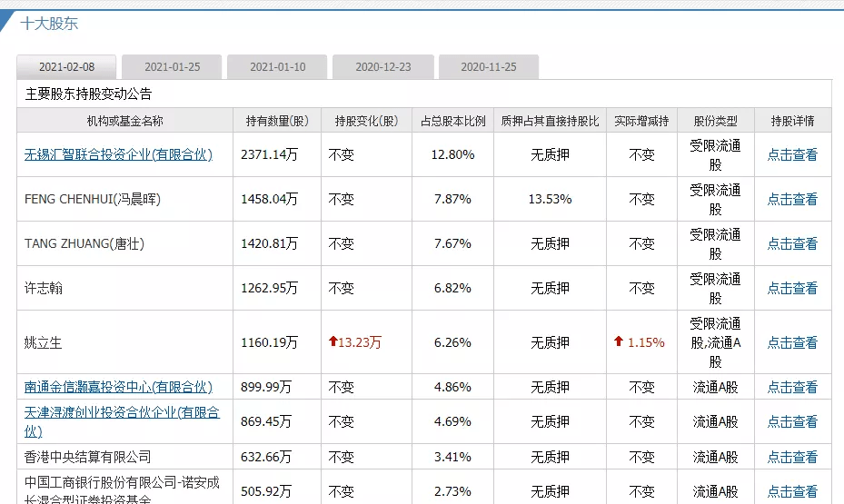Click the holding value 1262.95万

[269, 289]
